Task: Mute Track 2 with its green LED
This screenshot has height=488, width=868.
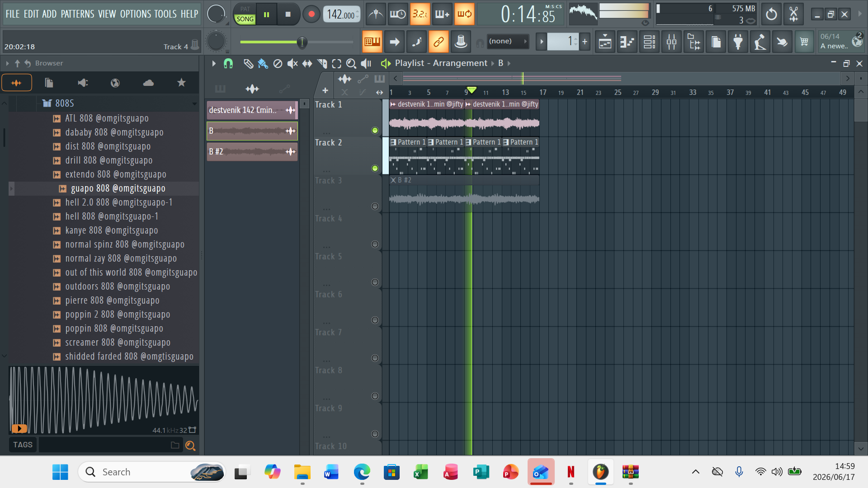Action: click(x=375, y=169)
